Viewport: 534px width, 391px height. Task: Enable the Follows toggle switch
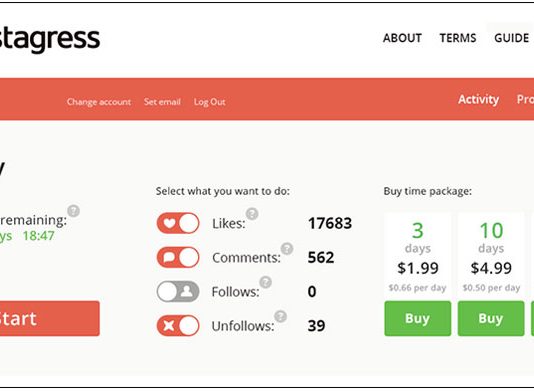coord(178,292)
